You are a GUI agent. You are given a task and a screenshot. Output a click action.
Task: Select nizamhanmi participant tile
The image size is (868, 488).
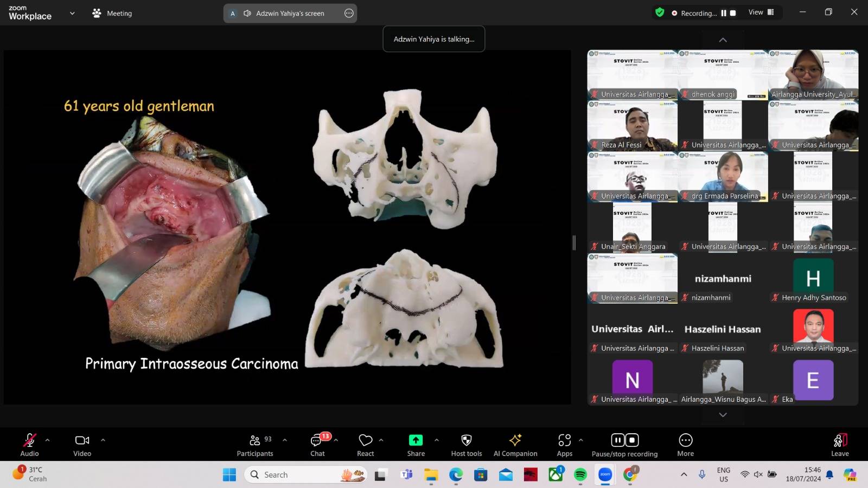pos(723,279)
